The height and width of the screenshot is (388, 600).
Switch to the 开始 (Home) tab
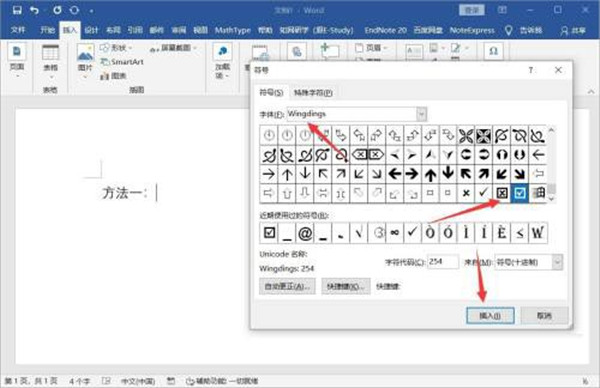(47, 30)
